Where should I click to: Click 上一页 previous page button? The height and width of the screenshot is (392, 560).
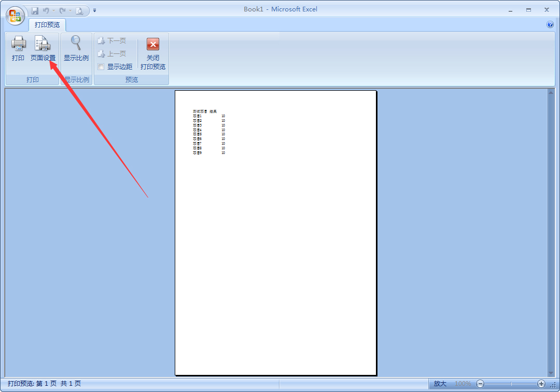click(x=112, y=53)
